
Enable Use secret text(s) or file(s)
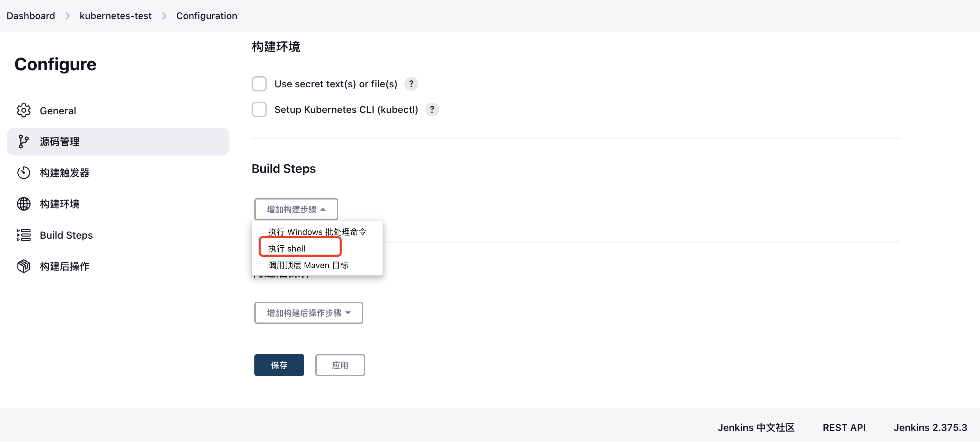click(x=259, y=84)
